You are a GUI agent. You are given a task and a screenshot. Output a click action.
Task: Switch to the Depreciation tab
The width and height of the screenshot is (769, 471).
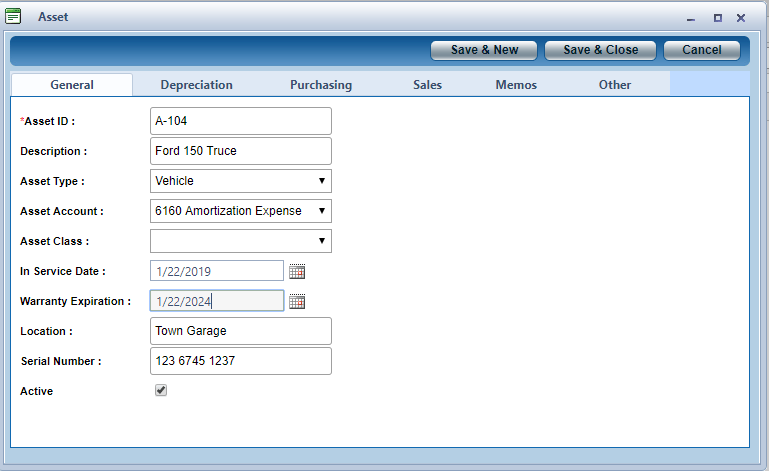click(196, 85)
